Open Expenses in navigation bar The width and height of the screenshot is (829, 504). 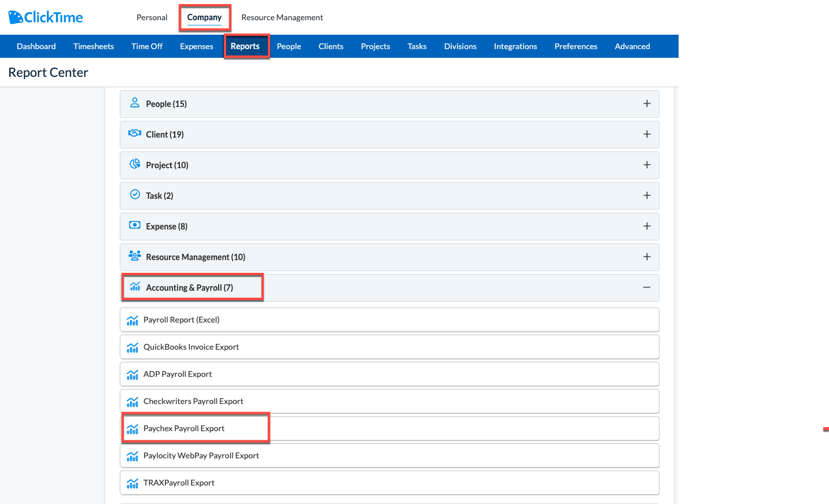tap(197, 46)
